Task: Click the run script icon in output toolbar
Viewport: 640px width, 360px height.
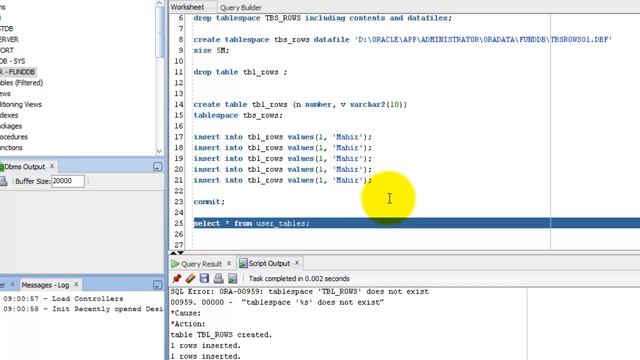Action: point(232,278)
